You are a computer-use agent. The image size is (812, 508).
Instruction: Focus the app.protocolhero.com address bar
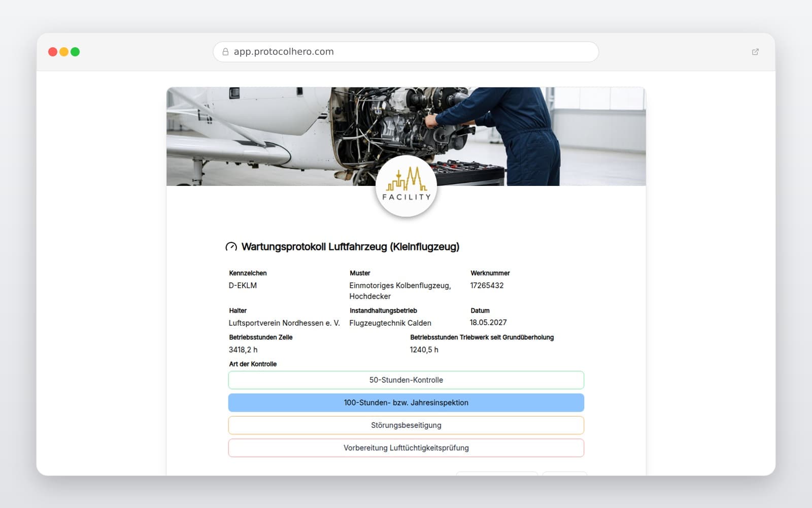pyautogui.click(x=406, y=52)
